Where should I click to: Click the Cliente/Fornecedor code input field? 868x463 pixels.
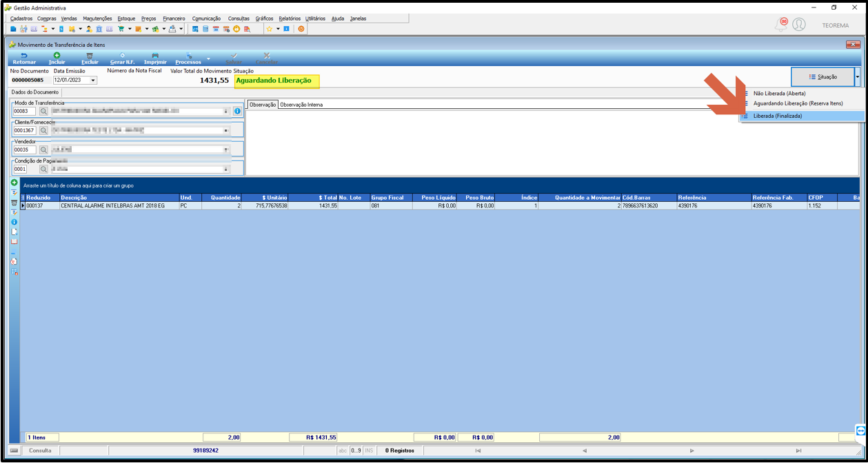tap(25, 130)
